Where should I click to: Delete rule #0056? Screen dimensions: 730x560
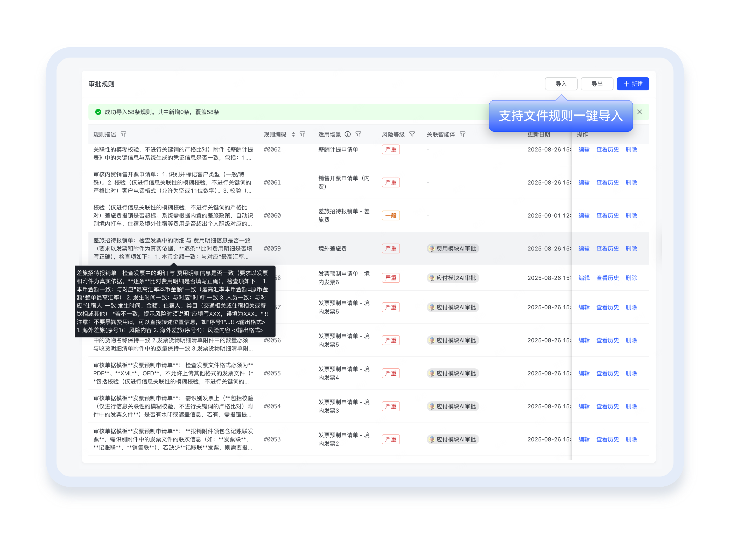[x=631, y=340]
